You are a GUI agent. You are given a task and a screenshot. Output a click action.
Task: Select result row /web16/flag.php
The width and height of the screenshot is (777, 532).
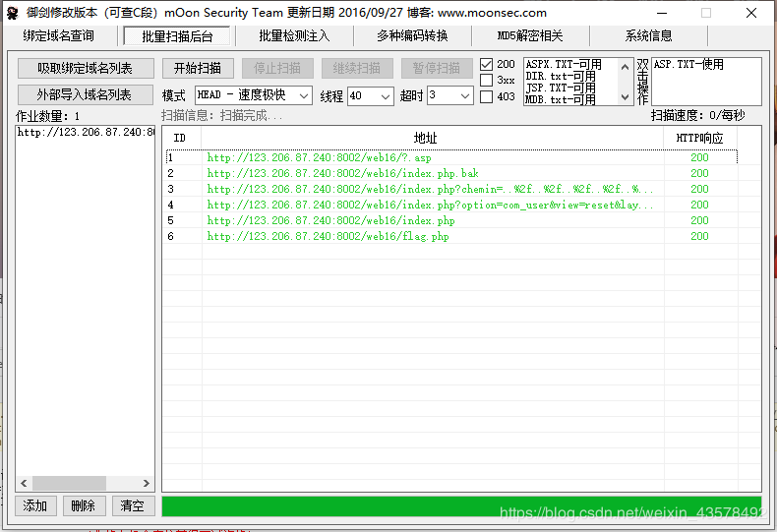pos(451,236)
